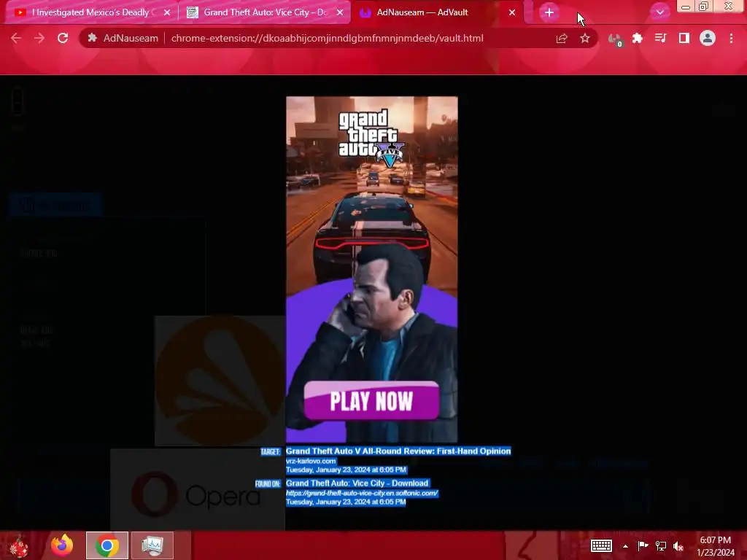Close the YouTube Mexico investigation tab
Image resolution: width=747 pixels, height=560 pixels.
167,12
